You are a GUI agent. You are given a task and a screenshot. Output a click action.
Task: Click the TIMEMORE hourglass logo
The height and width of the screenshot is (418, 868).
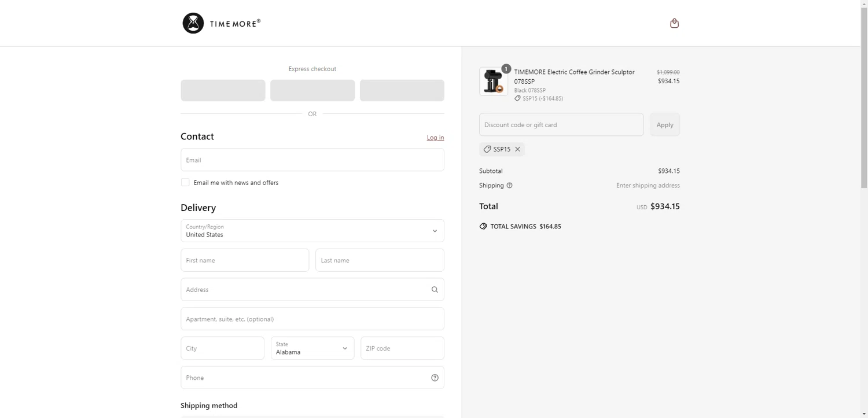[x=193, y=23]
